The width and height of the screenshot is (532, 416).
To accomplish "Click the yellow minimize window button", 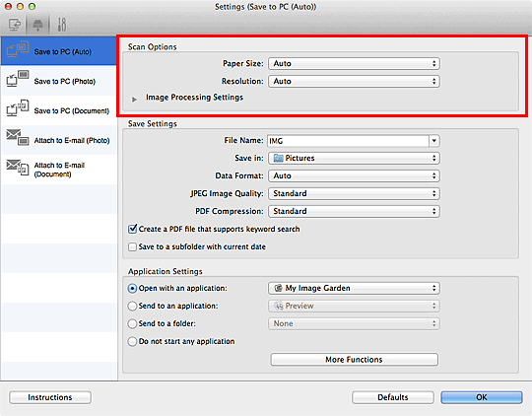I will click(20, 7).
